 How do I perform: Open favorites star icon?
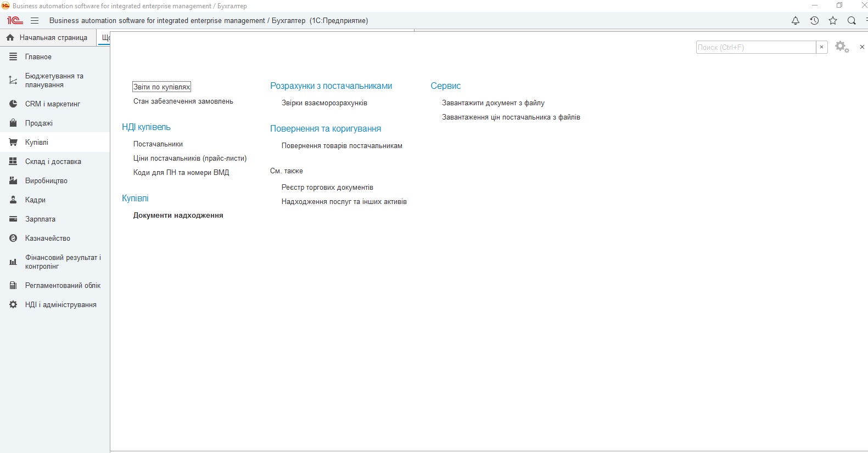click(833, 21)
